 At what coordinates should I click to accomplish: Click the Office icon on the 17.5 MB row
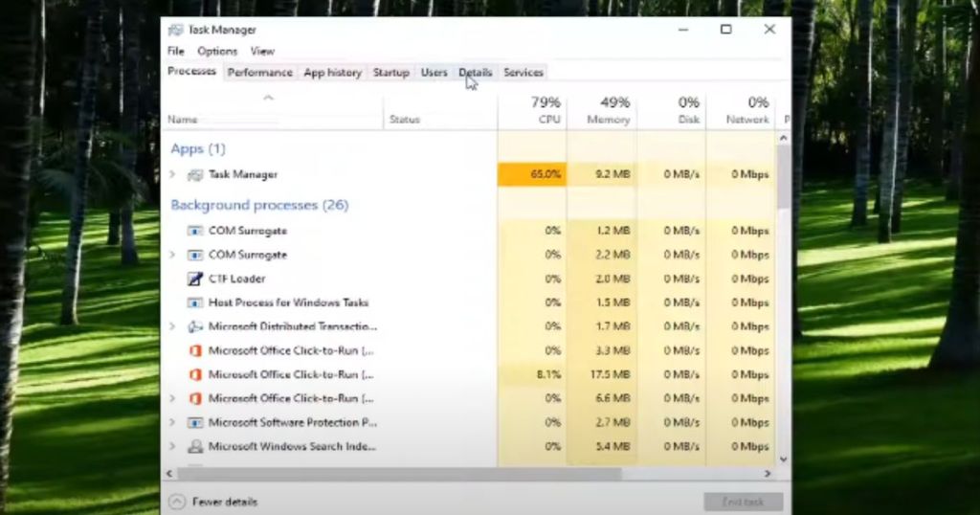tap(195, 374)
